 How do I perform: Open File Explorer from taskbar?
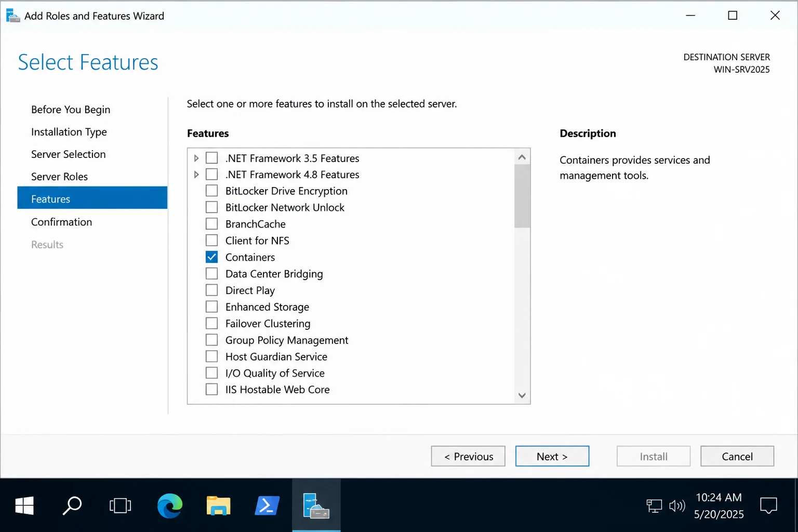tap(218, 506)
